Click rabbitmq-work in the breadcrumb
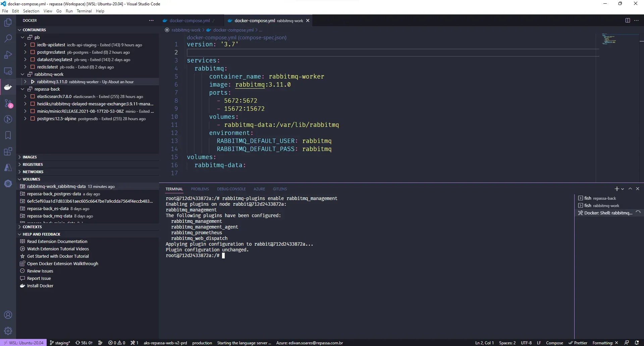 [186, 30]
